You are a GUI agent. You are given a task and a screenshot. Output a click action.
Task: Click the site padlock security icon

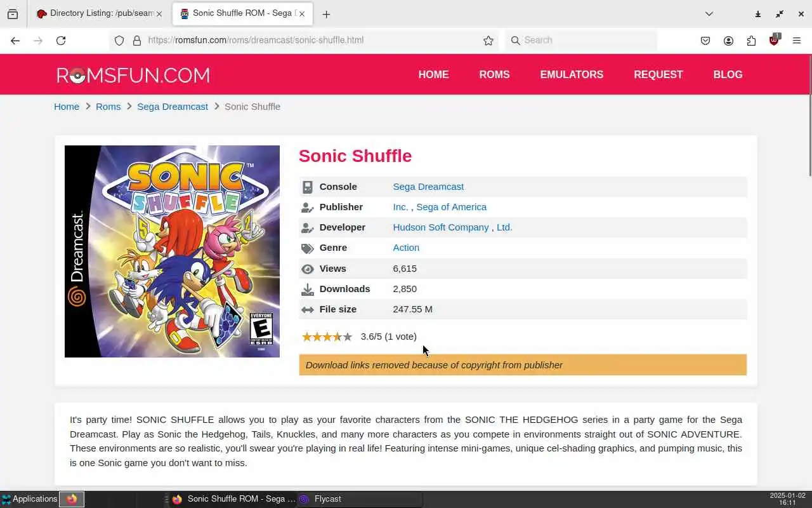pyautogui.click(x=136, y=41)
